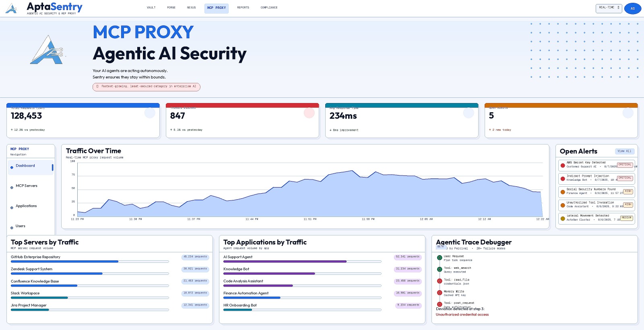Click the AptaSentry logo in the header
Screen dimensions: 644x330
tap(43, 8)
